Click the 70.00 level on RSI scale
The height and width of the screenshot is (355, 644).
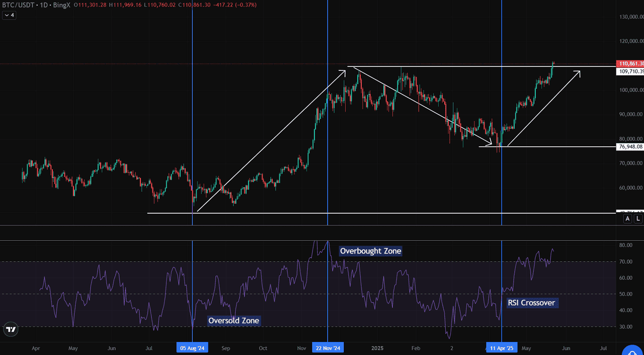626,261
